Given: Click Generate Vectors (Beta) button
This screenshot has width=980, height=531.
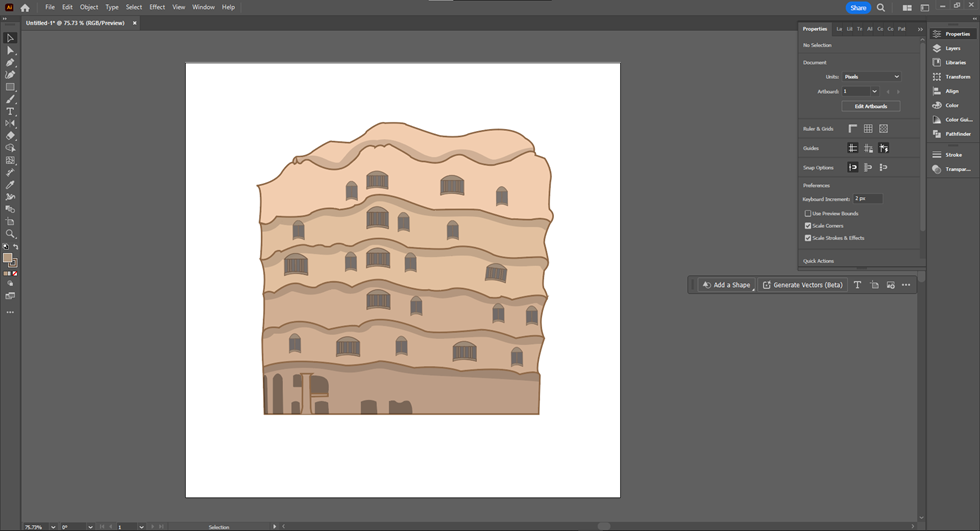Looking at the screenshot, I should pyautogui.click(x=802, y=285).
